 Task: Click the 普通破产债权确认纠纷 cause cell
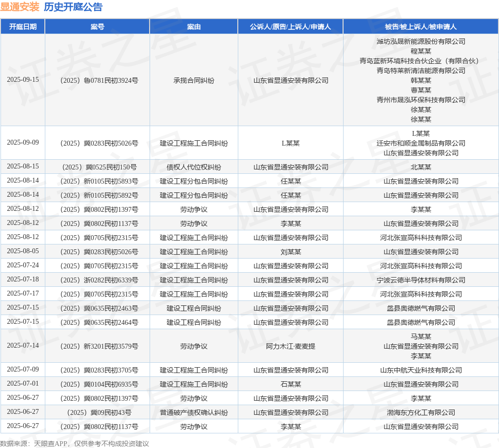tap(194, 413)
